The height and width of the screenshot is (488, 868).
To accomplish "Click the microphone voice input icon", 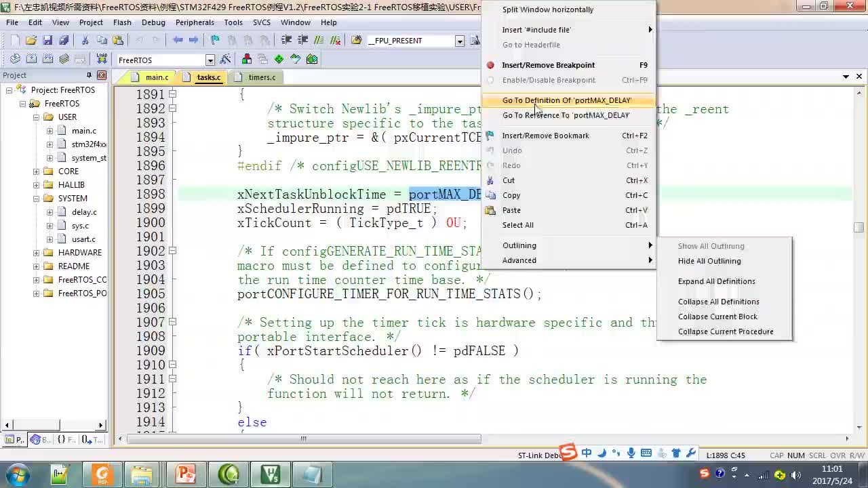I will [x=631, y=453].
